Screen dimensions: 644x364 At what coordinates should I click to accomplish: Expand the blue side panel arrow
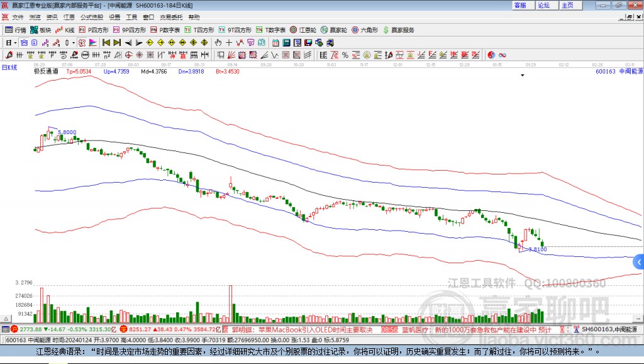(x=639, y=262)
